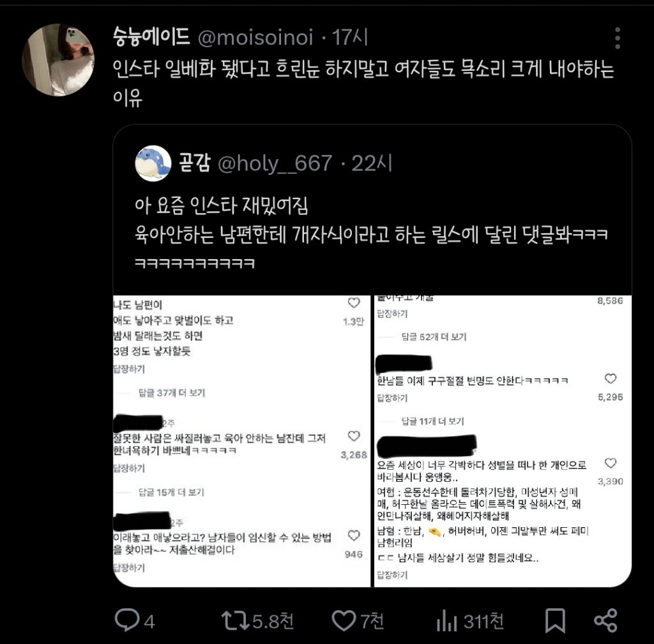Screen dimensions: 654x644
Task: Like the comment with 3,390 likes
Action: point(611,463)
